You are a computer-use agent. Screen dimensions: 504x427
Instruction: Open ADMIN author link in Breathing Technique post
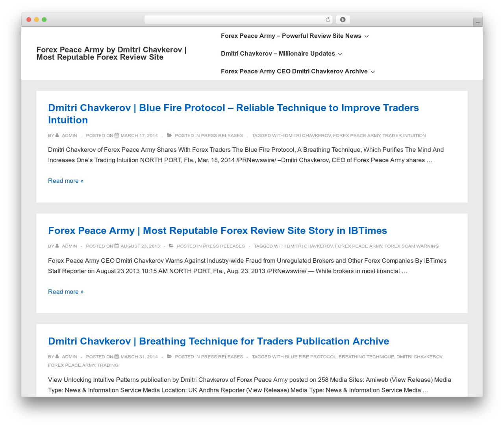pyautogui.click(x=69, y=357)
